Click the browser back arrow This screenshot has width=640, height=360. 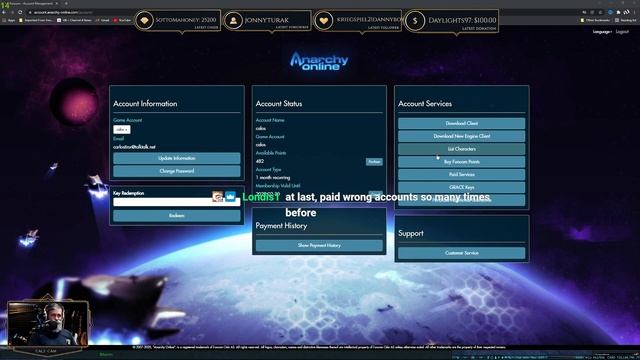point(4,12)
